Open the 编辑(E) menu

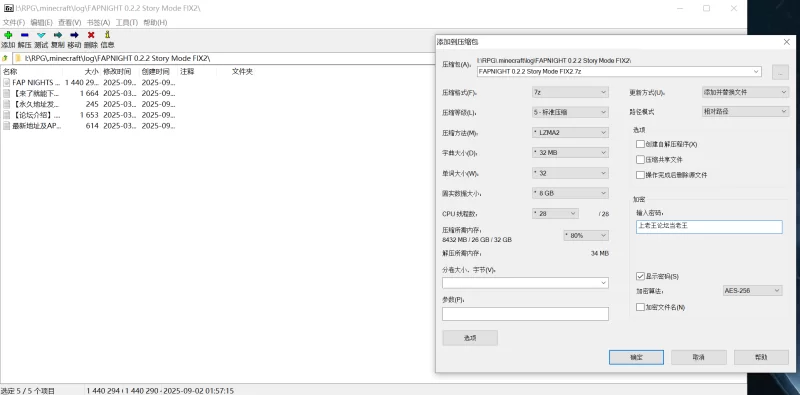41,22
